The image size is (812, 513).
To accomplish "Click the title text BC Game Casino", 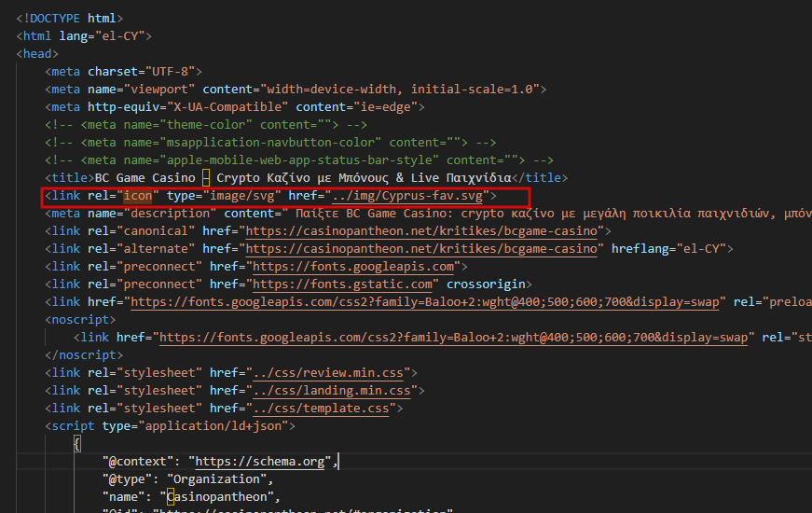I will (145, 178).
